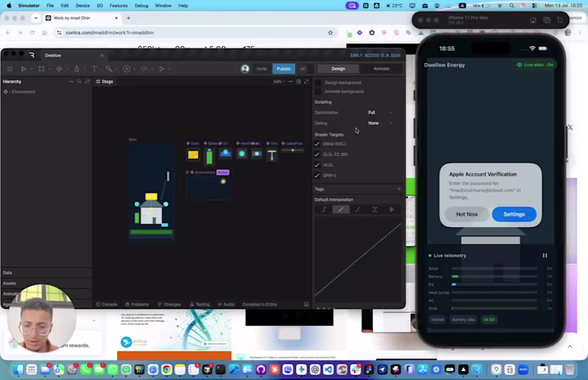This screenshot has width=588, height=380.
Task: Click the Simulator home button icon
Action: [x=533, y=21]
